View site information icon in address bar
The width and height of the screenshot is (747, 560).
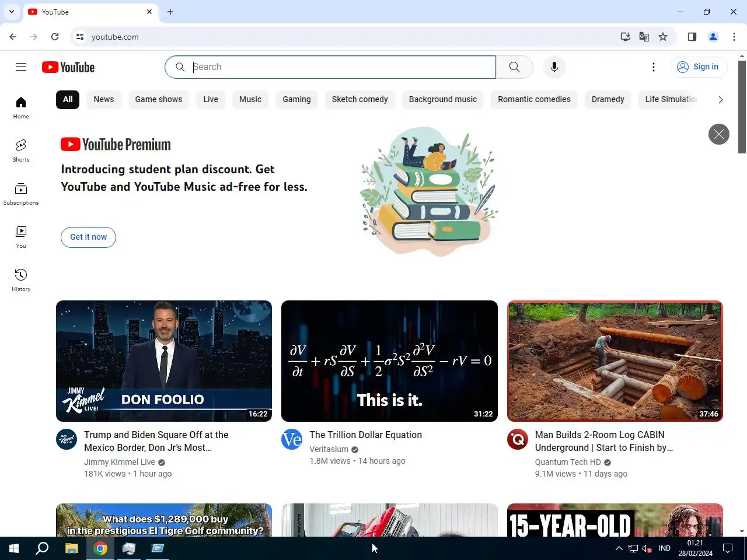point(80,37)
